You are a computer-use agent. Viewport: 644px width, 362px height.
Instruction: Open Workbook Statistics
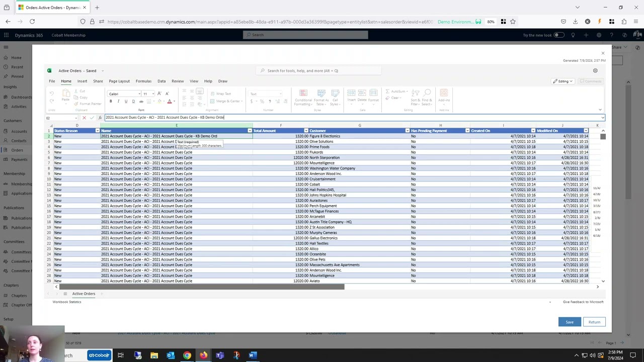pos(67,302)
